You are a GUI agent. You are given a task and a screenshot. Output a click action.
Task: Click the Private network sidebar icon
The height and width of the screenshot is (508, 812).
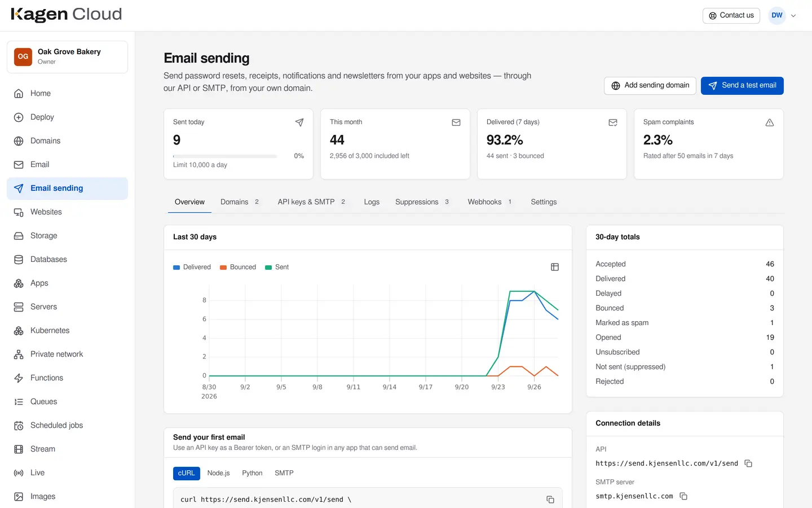pos(19,354)
